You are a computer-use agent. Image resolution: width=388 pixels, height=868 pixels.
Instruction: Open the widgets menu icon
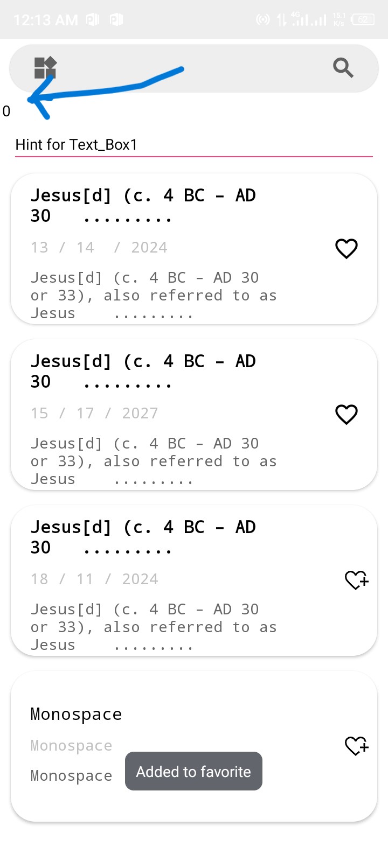45,68
